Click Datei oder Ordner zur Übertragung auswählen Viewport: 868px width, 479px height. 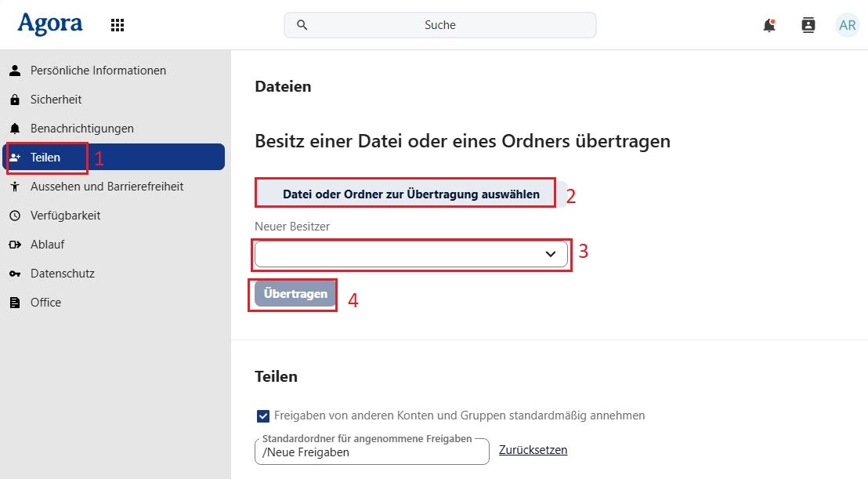pos(410,194)
